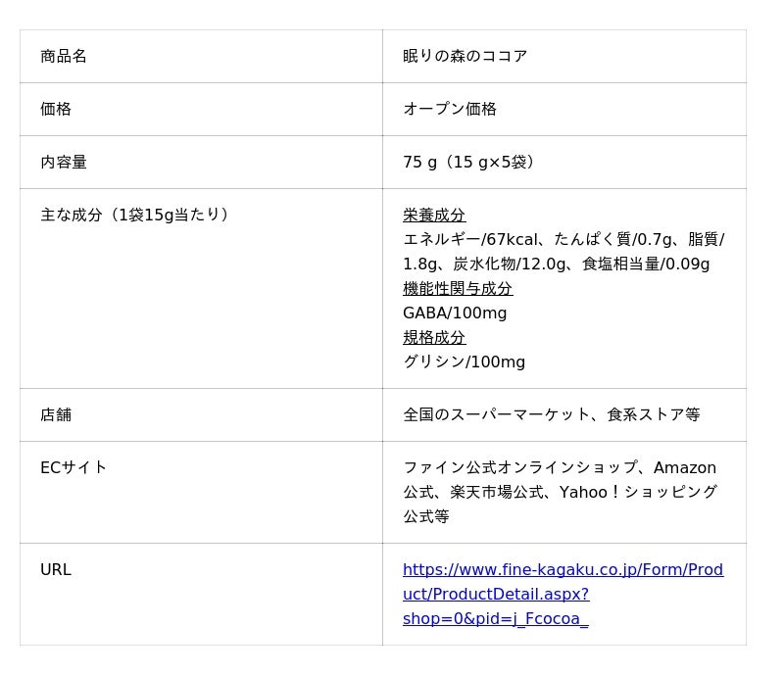784x675 pixels.
Task: Click the URL row label
Action: pyautogui.click(x=56, y=570)
